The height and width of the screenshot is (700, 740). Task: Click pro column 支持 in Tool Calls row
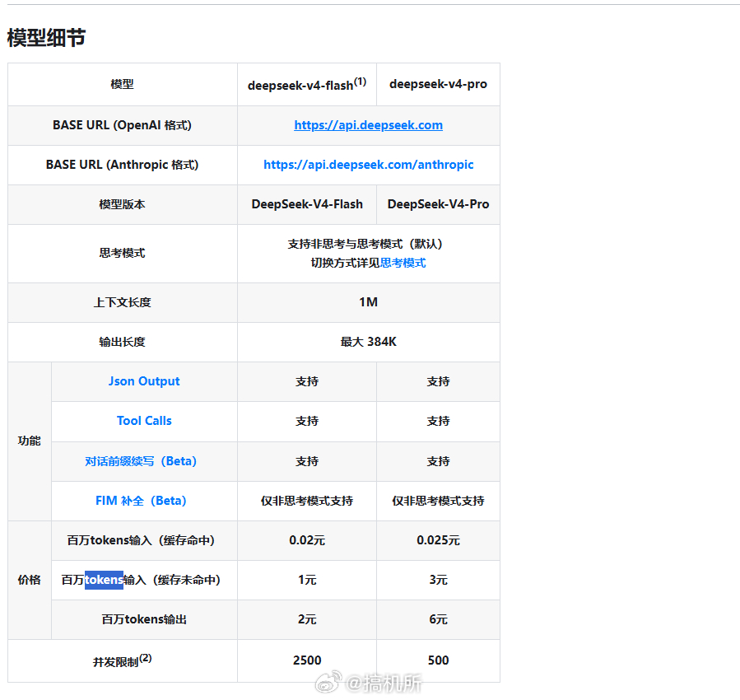click(438, 421)
